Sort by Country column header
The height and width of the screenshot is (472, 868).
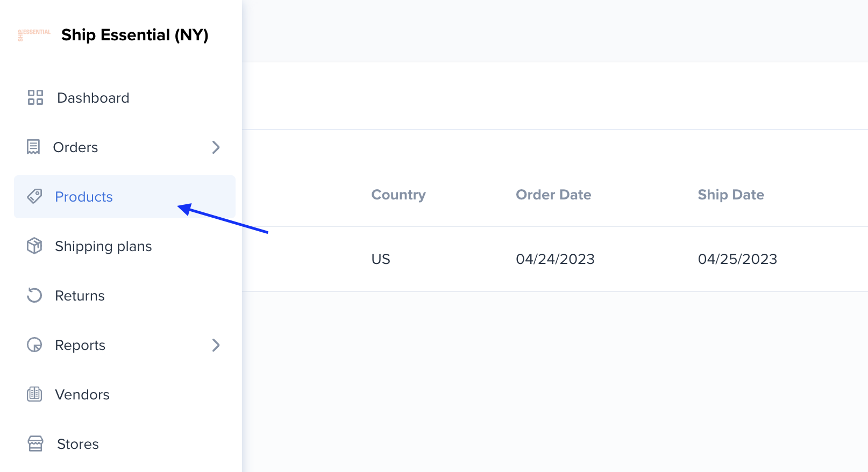tap(399, 195)
